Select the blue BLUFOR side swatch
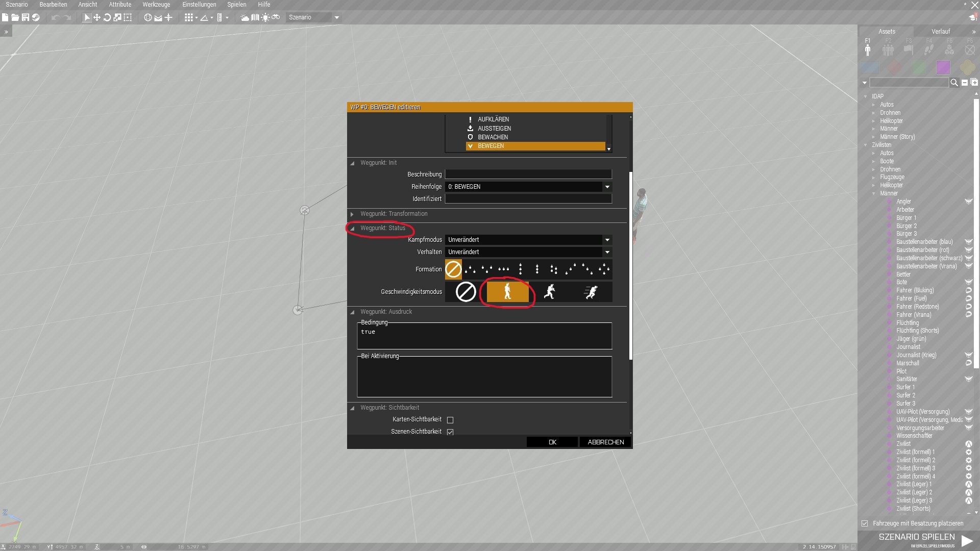 (x=870, y=67)
